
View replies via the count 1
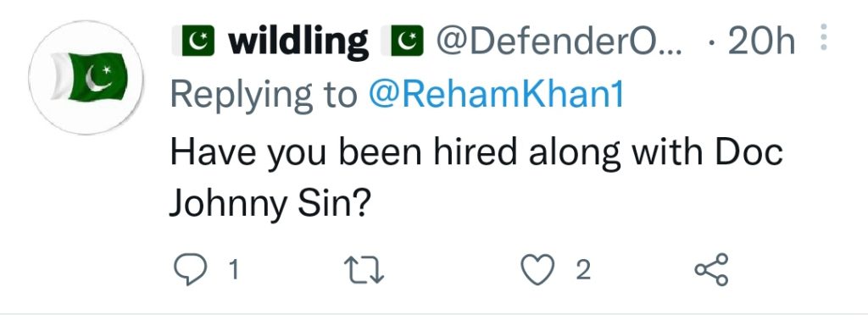pos(234,270)
